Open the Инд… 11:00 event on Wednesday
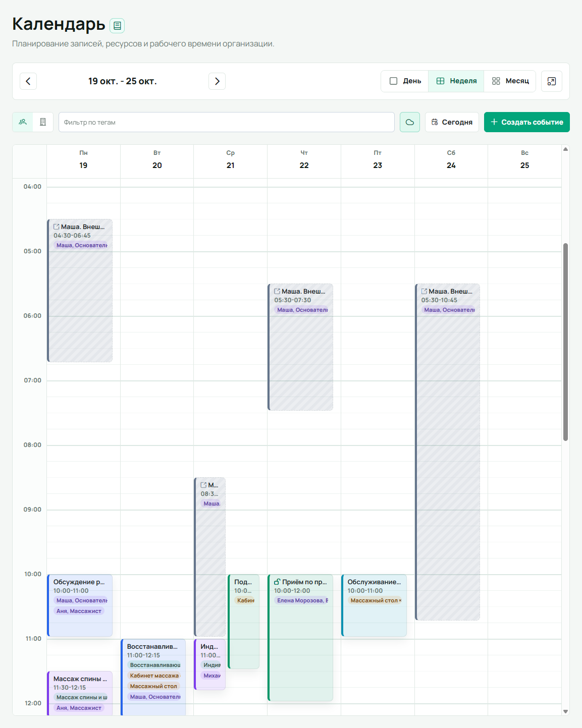The image size is (582, 728). pyautogui.click(x=210, y=664)
